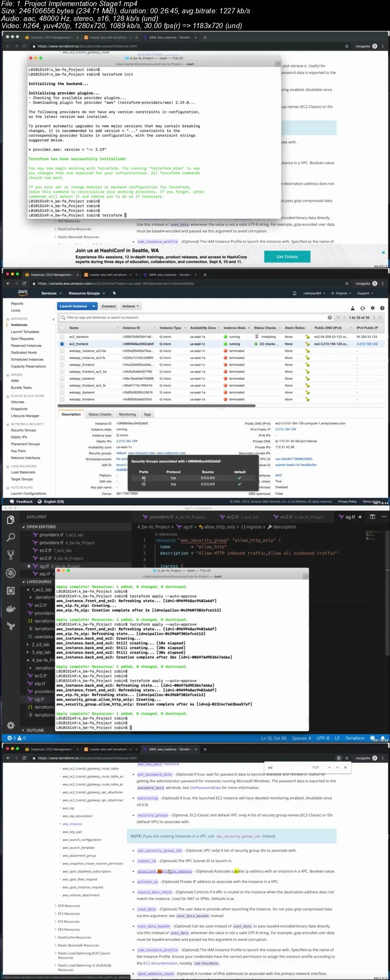
Task: Open Manage gear in VS Code activity bar
Action: click(11, 725)
